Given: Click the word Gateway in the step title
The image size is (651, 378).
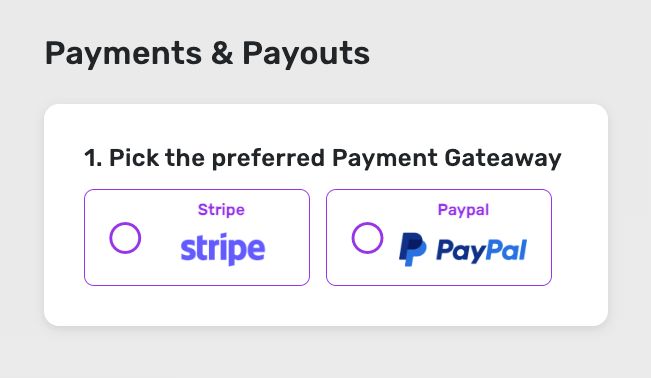Looking at the screenshot, I should pos(503,159).
